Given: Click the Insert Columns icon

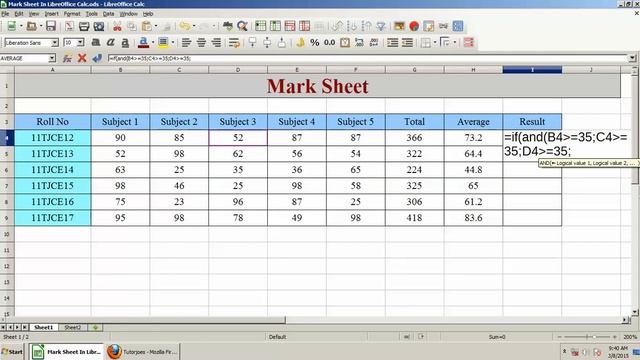Looking at the screenshot, I should point(275,27).
